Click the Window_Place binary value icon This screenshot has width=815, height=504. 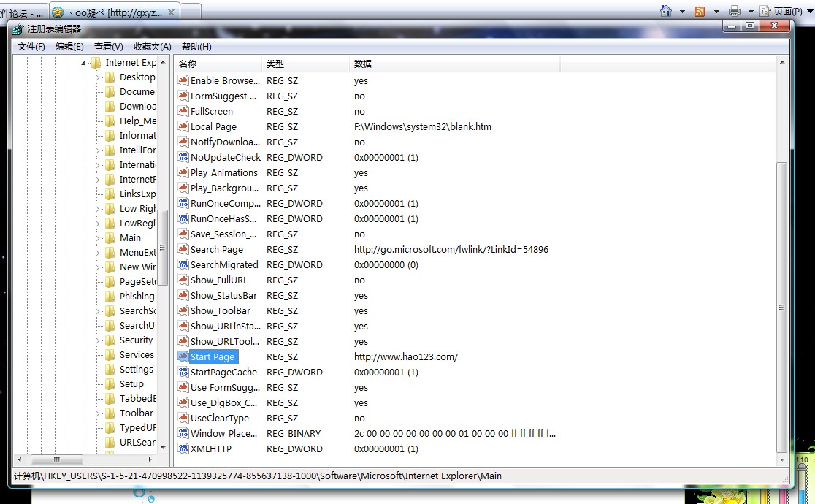183,433
